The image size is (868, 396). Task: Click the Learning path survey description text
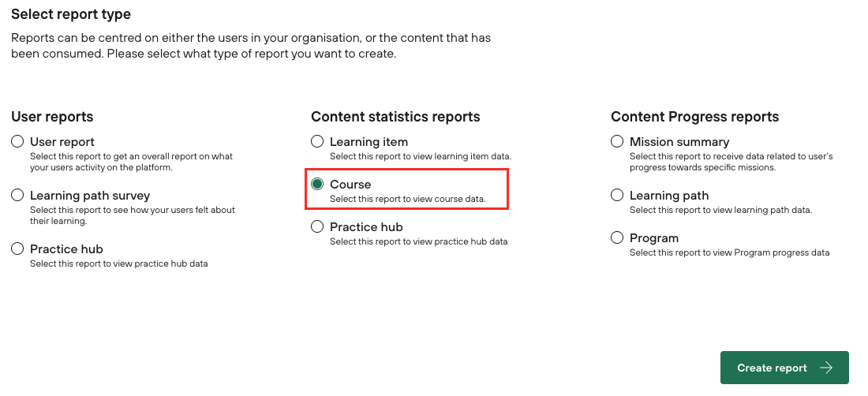click(132, 215)
